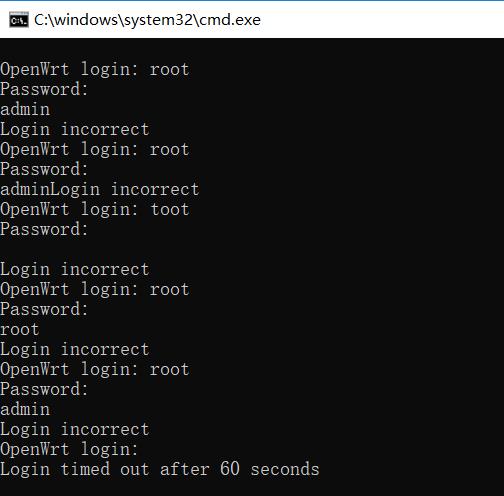Click the 'Login incorrect' line above fourth login
The width and height of the screenshot is (504, 496).
75,269
